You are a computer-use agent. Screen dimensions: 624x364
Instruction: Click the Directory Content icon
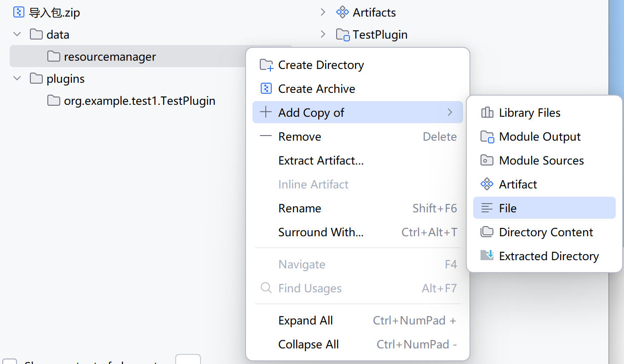487,232
